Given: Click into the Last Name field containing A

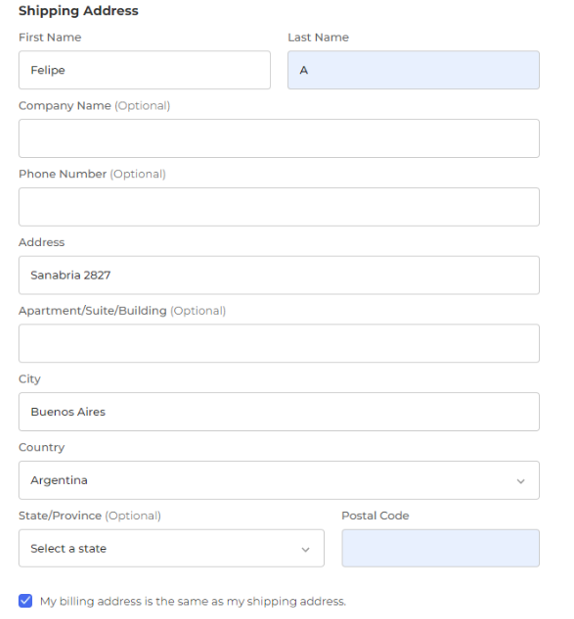Looking at the screenshot, I should 413,70.
